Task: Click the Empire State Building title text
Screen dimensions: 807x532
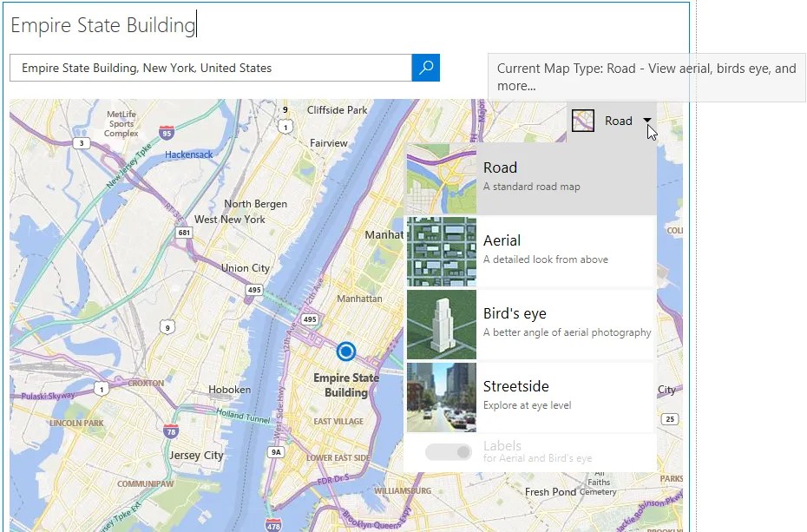Action: point(103,24)
